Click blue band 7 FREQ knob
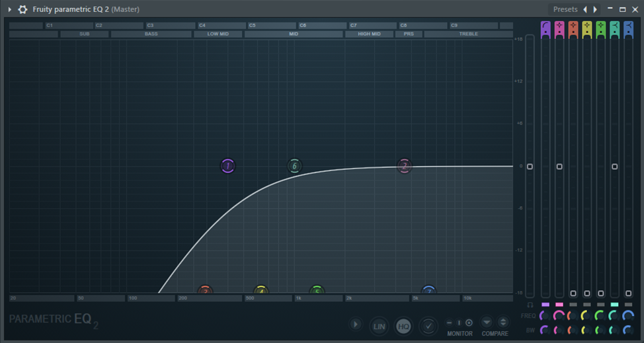The width and height of the screenshot is (644, 343). tap(628, 316)
